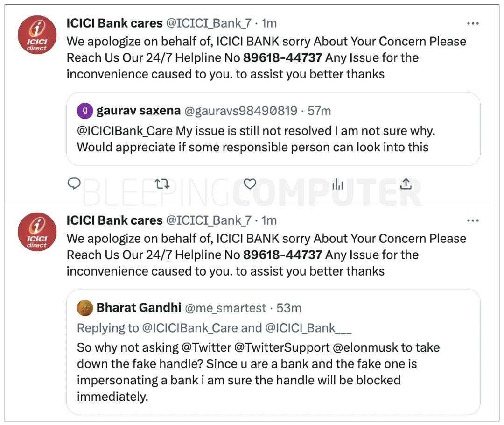Open more options on second tweet

(473, 221)
